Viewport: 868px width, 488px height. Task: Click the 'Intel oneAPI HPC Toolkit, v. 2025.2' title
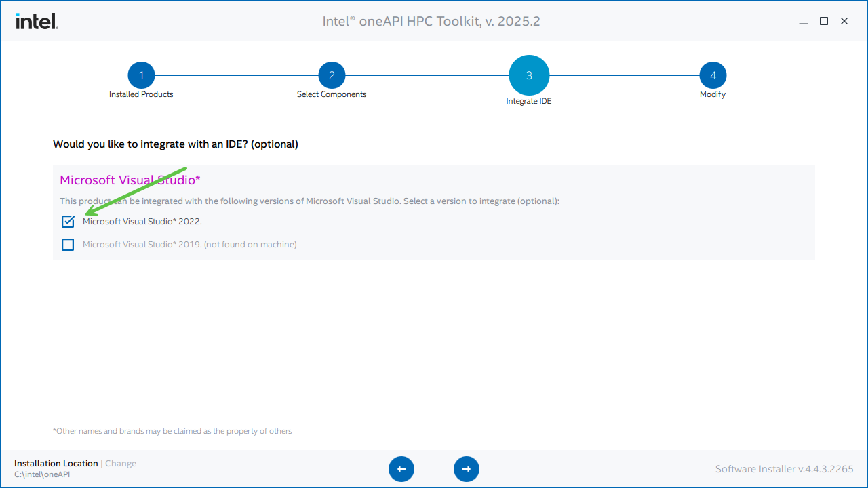tap(431, 21)
